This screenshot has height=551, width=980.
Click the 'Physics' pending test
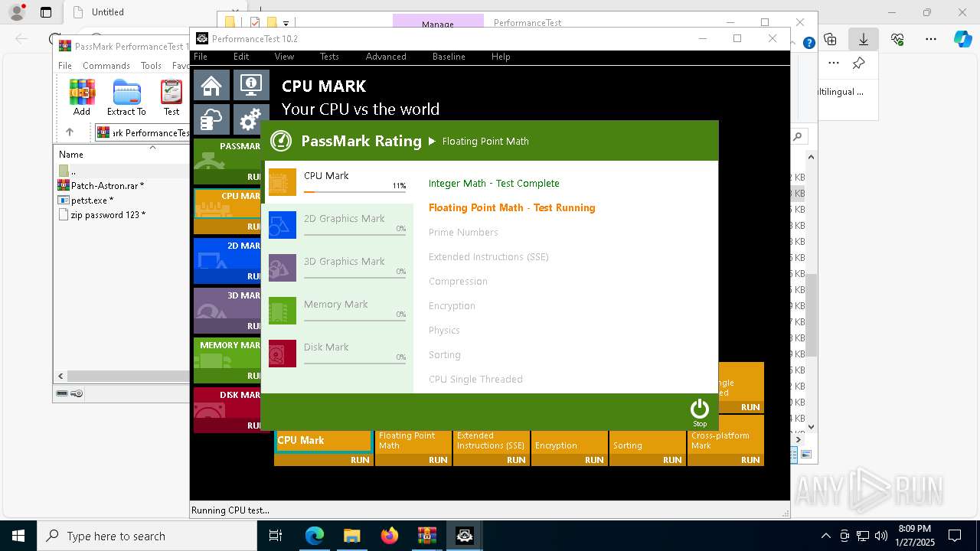(x=444, y=331)
